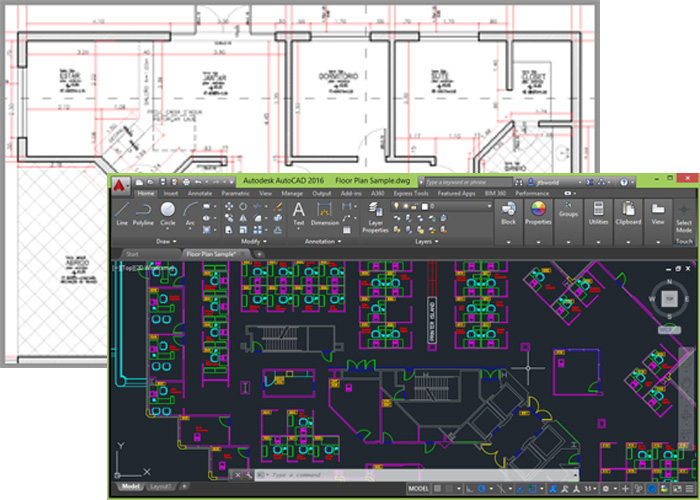The width and height of the screenshot is (700, 500).
Task: Toggle Object Snap Tracking in status bar
Action: (x=520, y=489)
